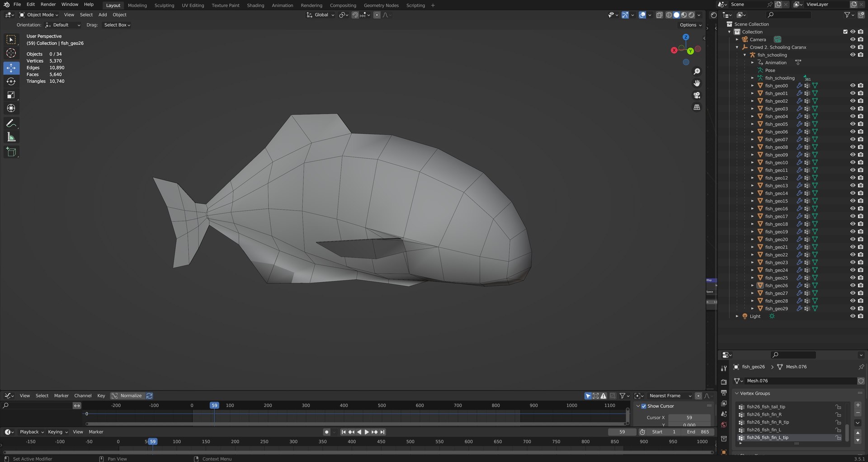Toggle proportional editing icon
The image size is (868, 462).
point(377,15)
